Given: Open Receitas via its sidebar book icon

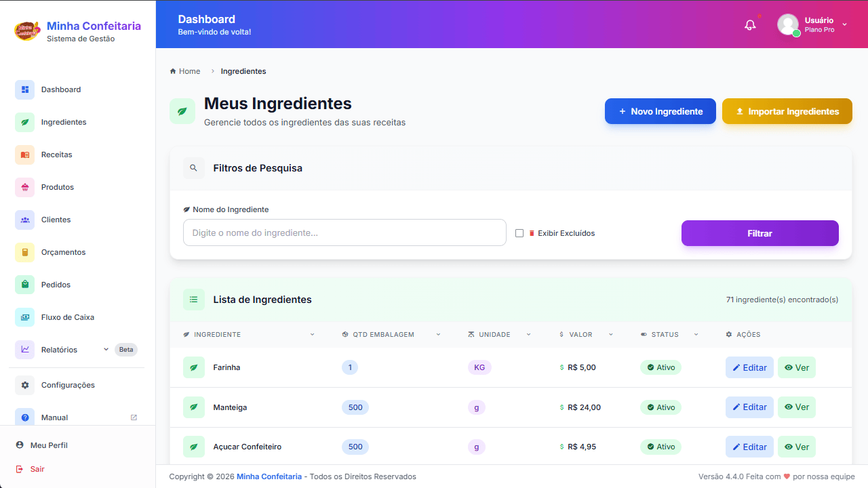Looking at the screenshot, I should [x=25, y=155].
